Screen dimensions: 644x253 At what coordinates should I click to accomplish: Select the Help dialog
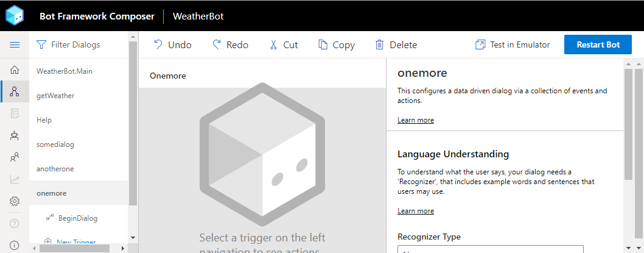pos(79,120)
